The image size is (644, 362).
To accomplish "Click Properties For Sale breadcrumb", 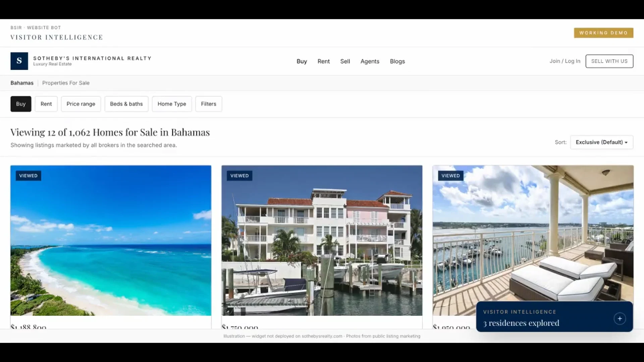I will (x=66, y=83).
